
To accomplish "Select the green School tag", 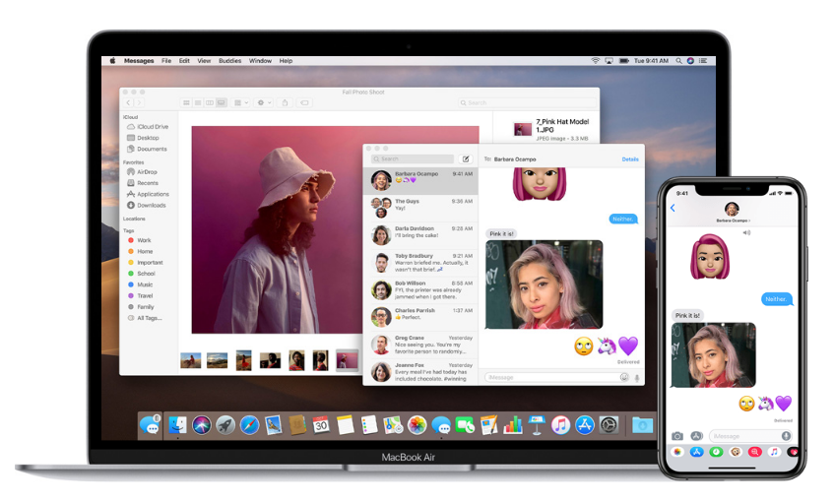I will (142, 274).
